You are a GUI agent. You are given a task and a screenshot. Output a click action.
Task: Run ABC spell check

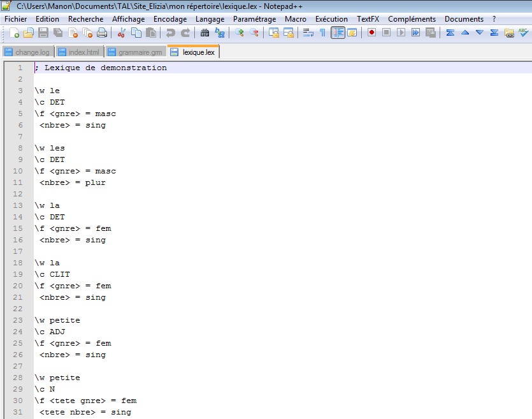coord(523,33)
